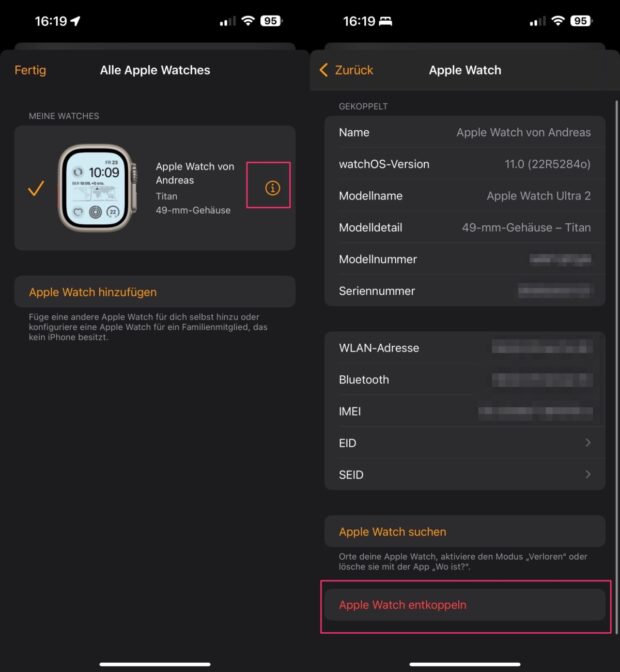Image resolution: width=620 pixels, height=672 pixels.
Task: Select the Seriennummer row
Action: click(464, 291)
